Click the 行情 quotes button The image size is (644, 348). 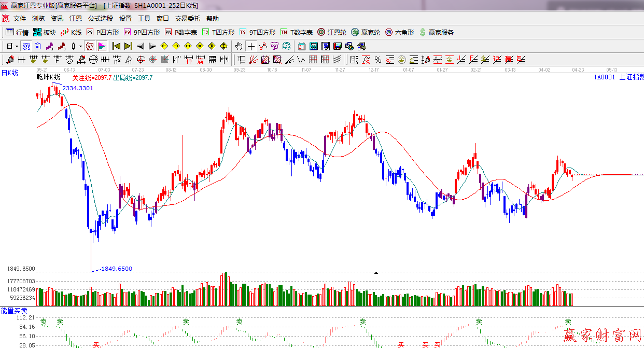coord(17,32)
